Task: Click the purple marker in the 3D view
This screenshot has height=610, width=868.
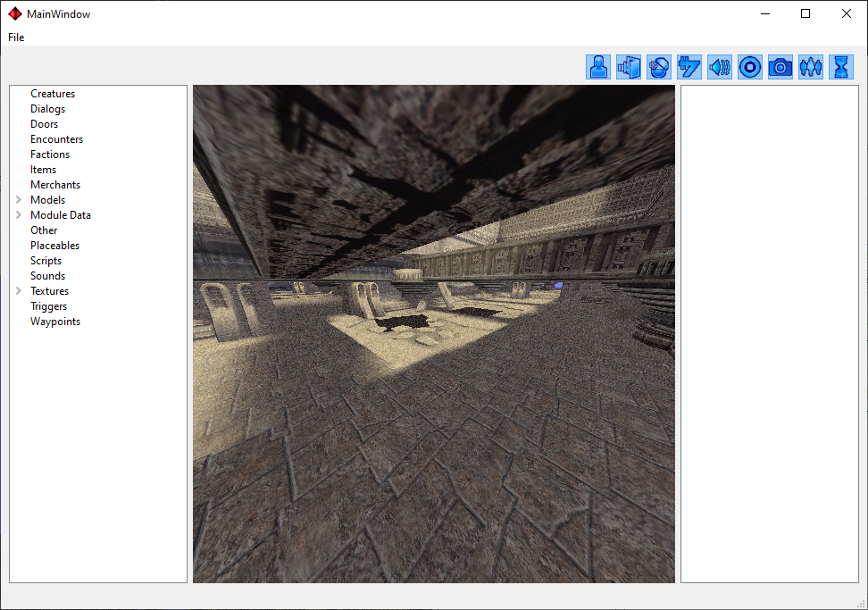Action: coord(558,285)
